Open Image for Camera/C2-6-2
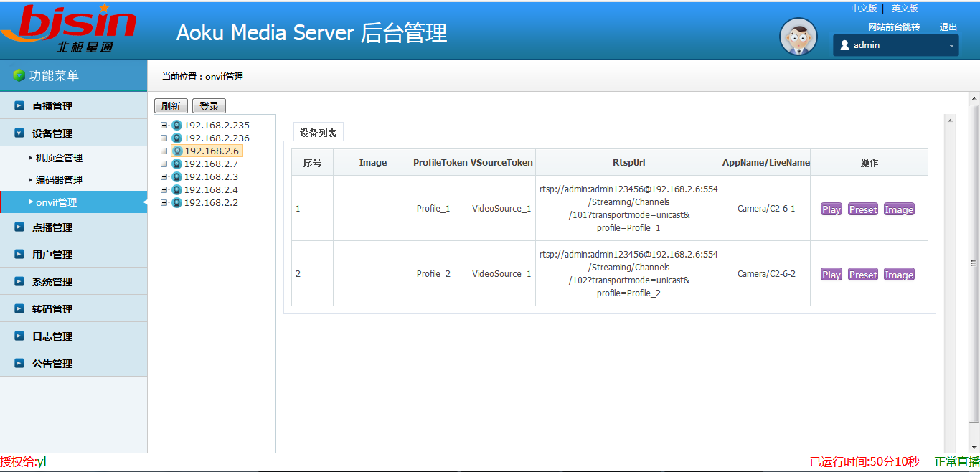This screenshot has height=472, width=980. click(899, 275)
